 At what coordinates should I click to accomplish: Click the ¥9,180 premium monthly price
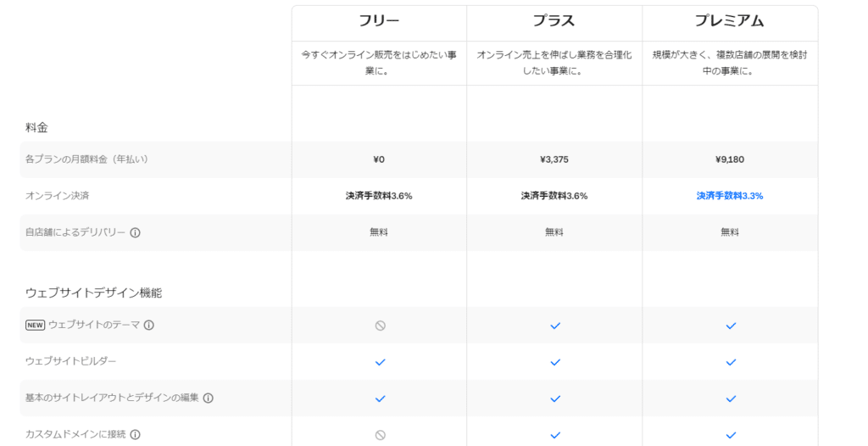click(x=730, y=159)
